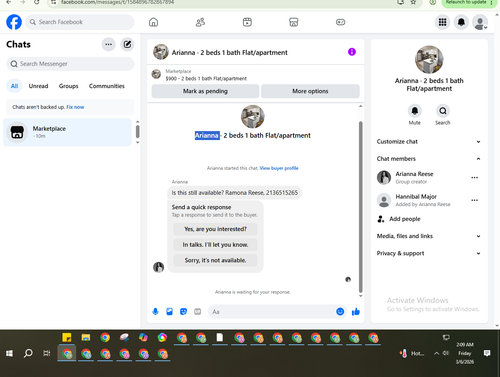The height and width of the screenshot is (377, 500).
Task: Click the taskbar volume speaker icon
Action: 446,353
